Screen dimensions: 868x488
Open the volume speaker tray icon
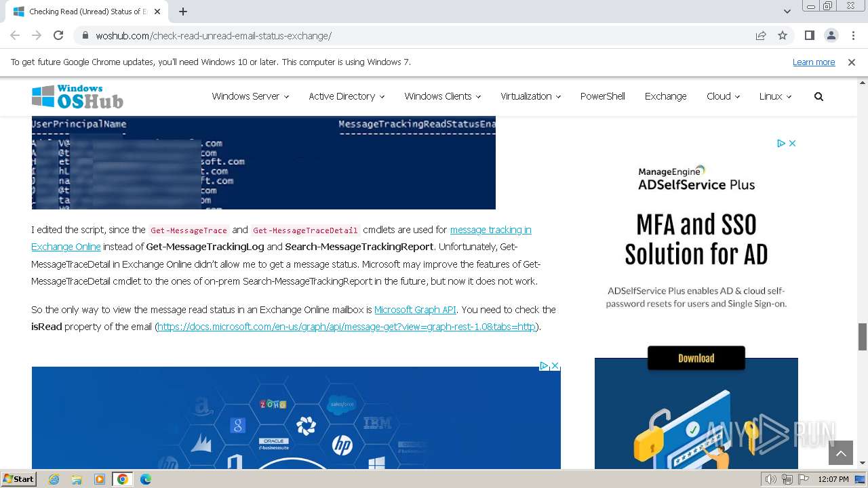point(770,479)
